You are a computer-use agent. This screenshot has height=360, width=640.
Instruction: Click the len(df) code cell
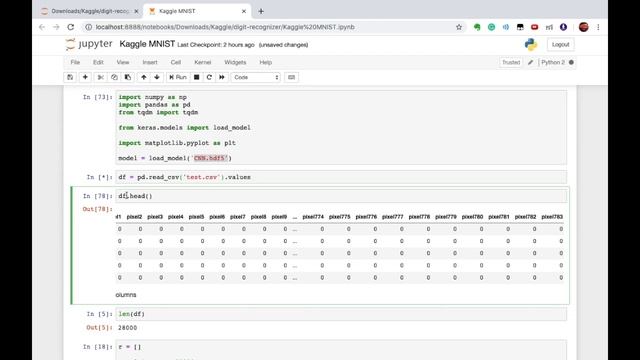pyautogui.click(x=341, y=314)
